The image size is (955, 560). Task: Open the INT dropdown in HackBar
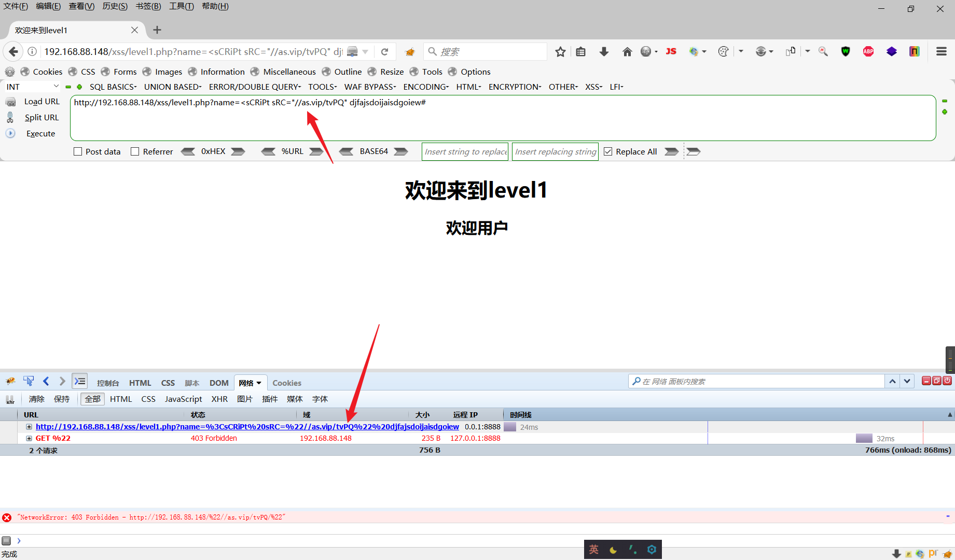(31, 87)
